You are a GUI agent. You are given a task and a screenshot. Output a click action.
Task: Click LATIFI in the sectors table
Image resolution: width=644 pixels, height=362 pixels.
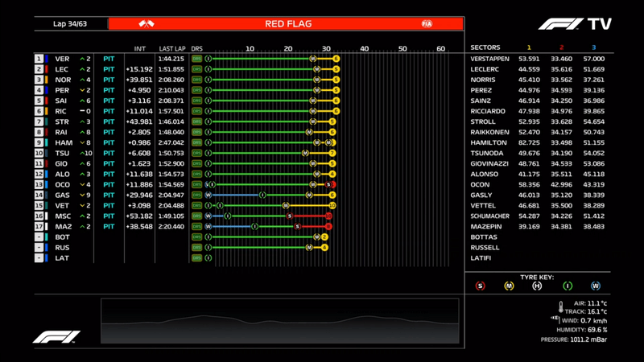coord(481,258)
